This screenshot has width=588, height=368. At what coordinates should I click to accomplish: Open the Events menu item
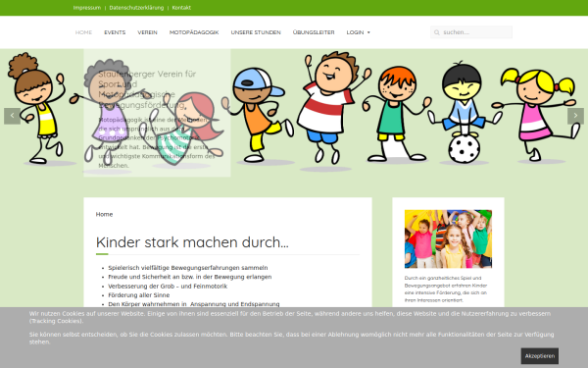click(x=115, y=32)
